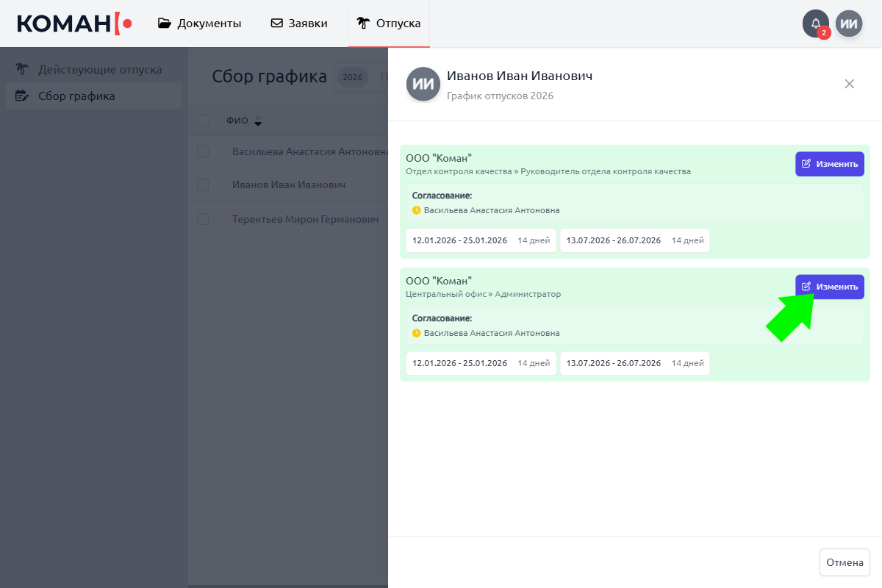Select the checkbox for Терентьев Мирон Германович
This screenshot has height=588, width=882.
203,219
